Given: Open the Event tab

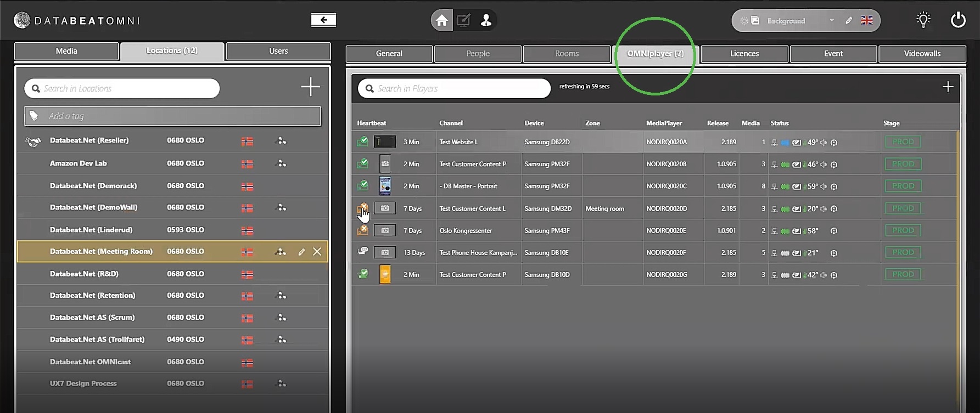Looking at the screenshot, I should coord(833,54).
